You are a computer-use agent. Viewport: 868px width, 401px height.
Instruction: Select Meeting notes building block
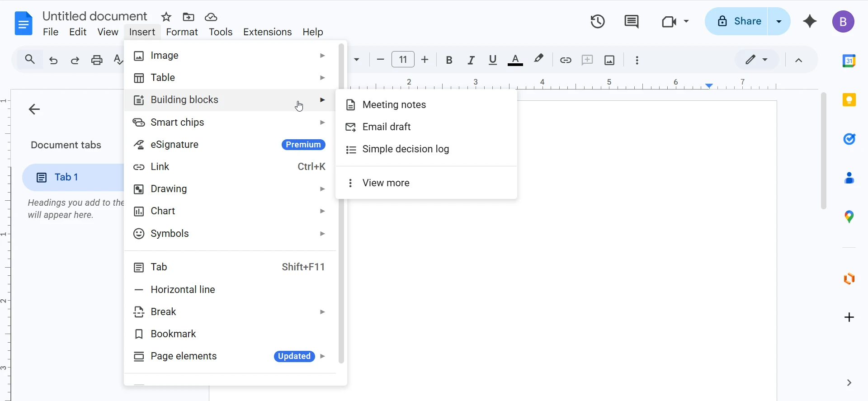tap(426, 105)
